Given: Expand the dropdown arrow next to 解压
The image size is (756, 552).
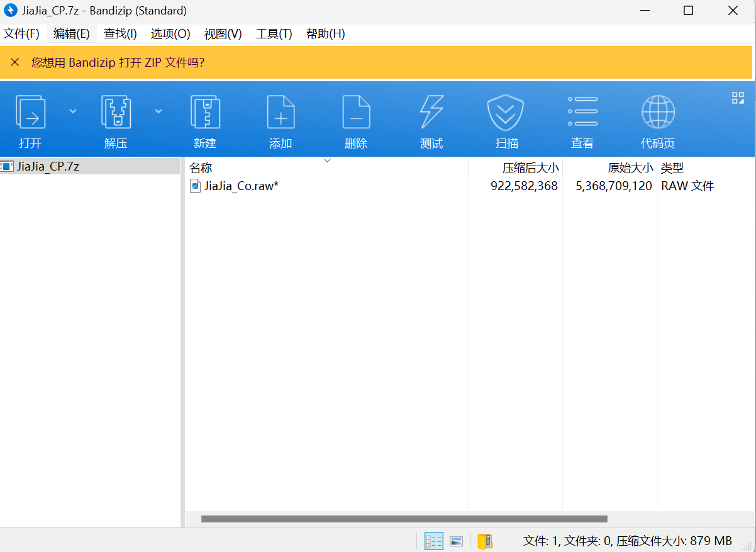Looking at the screenshot, I should pyautogui.click(x=158, y=111).
